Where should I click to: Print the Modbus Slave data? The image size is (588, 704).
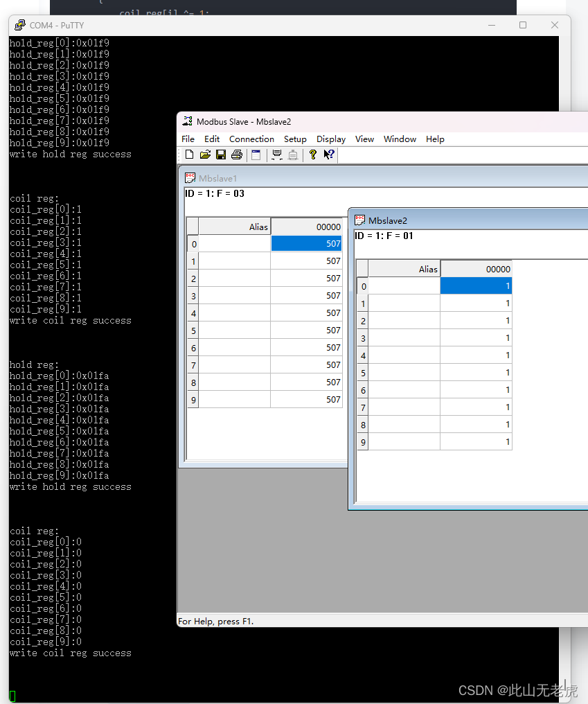pyautogui.click(x=236, y=155)
